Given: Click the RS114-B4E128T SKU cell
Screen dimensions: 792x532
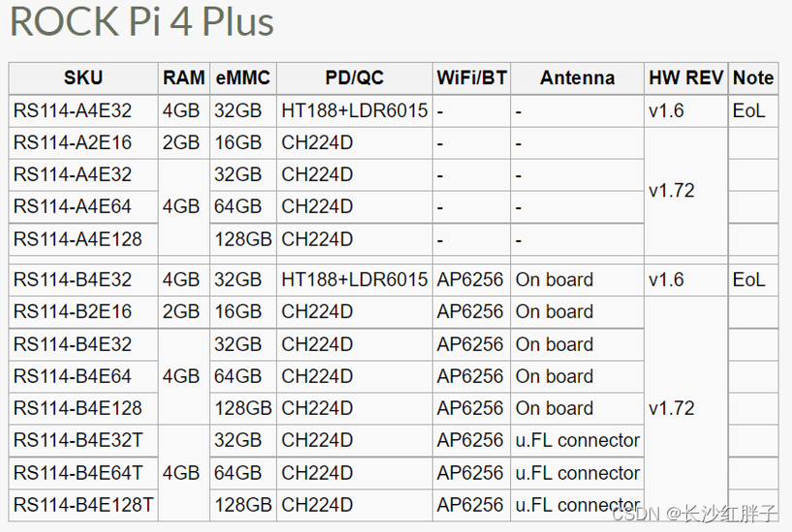Looking at the screenshot, I should click(x=83, y=505).
